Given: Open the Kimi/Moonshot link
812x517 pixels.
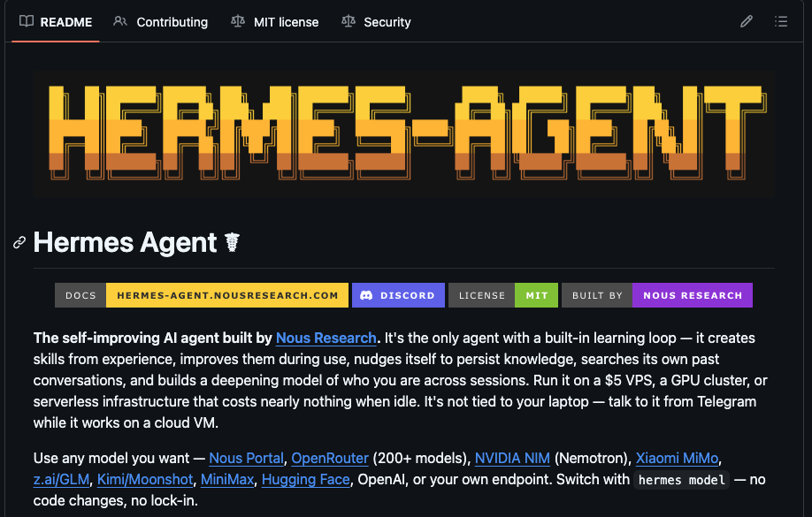Looking at the screenshot, I should point(145,480).
